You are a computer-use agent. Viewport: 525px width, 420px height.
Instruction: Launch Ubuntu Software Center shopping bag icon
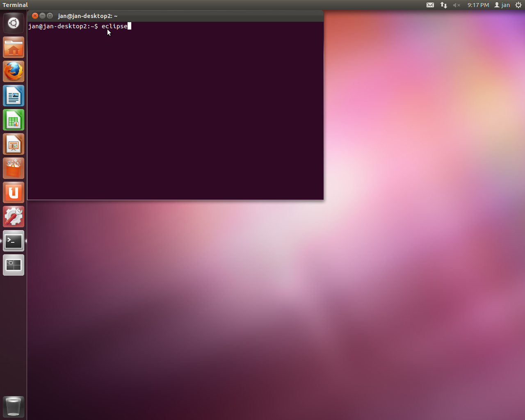[x=14, y=168]
